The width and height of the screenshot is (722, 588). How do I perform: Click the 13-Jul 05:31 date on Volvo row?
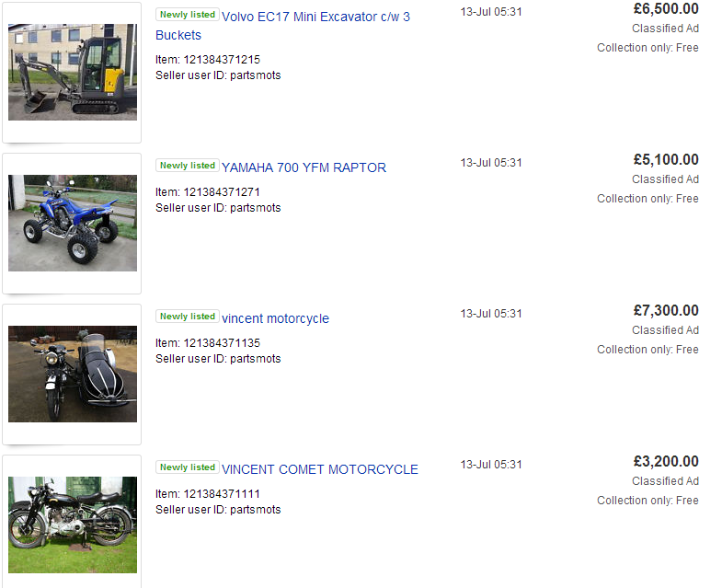tap(491, 12)
